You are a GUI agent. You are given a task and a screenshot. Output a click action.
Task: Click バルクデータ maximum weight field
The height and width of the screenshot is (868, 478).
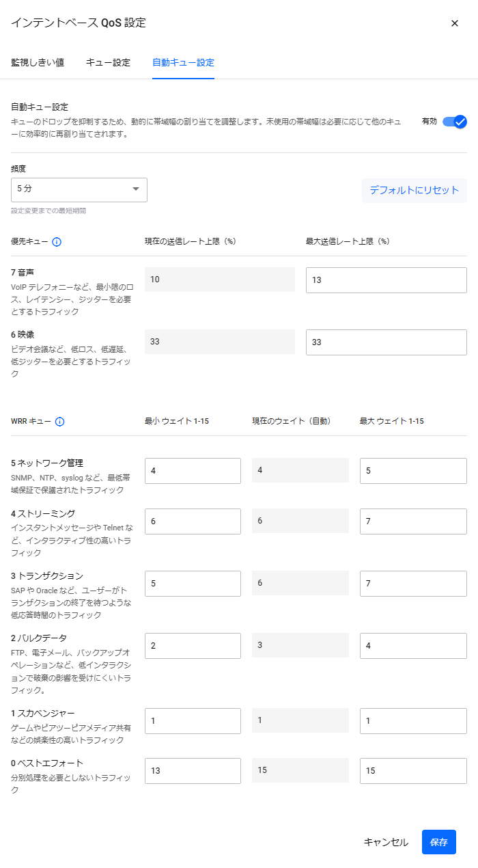click(x=413, y=646)
